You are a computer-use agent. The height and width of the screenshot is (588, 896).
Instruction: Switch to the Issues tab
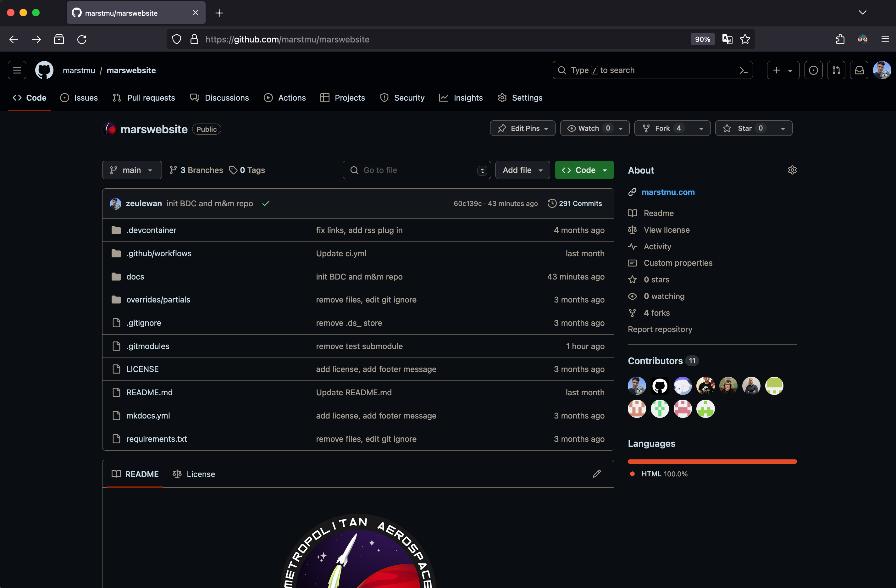coord(79,98)
